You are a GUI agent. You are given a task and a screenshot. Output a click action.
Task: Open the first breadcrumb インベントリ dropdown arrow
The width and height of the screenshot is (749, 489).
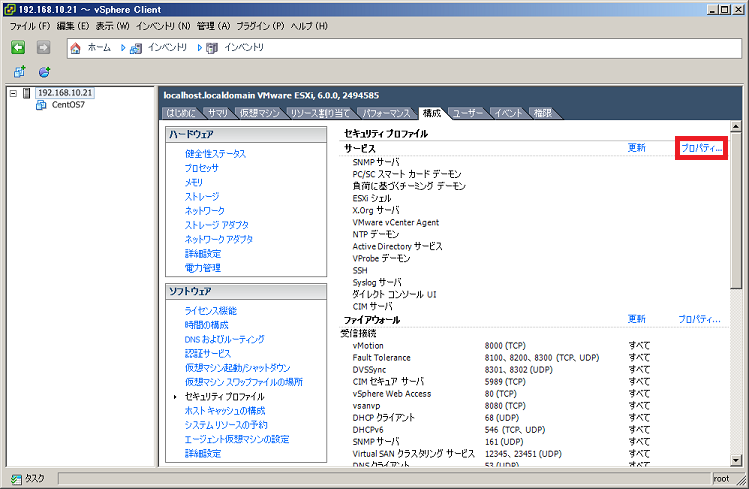coord(123,48)
